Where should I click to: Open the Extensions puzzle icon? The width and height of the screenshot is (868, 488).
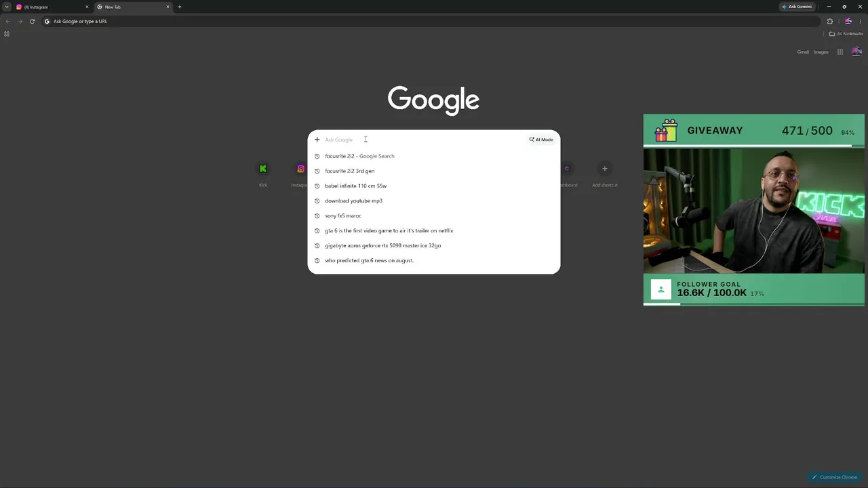[x=829, y=21]
